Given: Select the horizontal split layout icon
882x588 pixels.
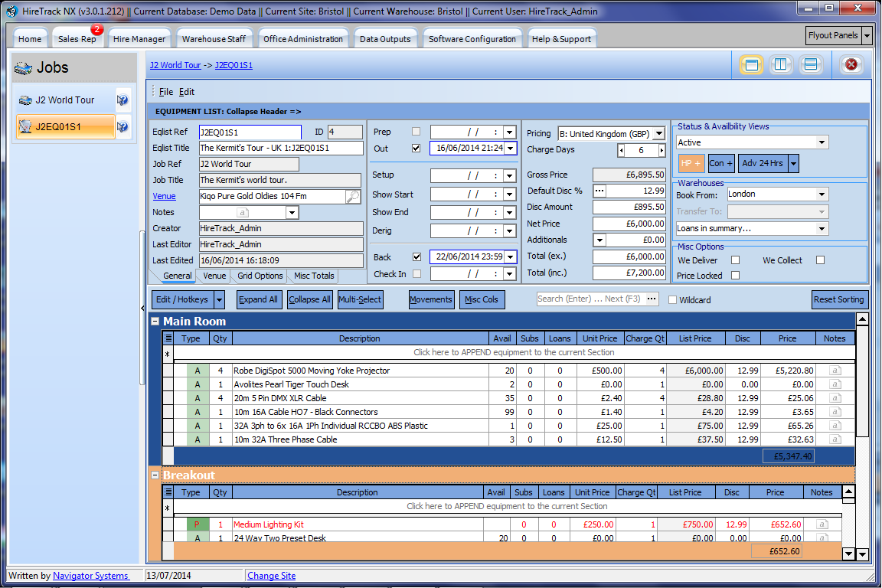Looking at the screenshot, I should pyautogui.click(x=811, y=65).
